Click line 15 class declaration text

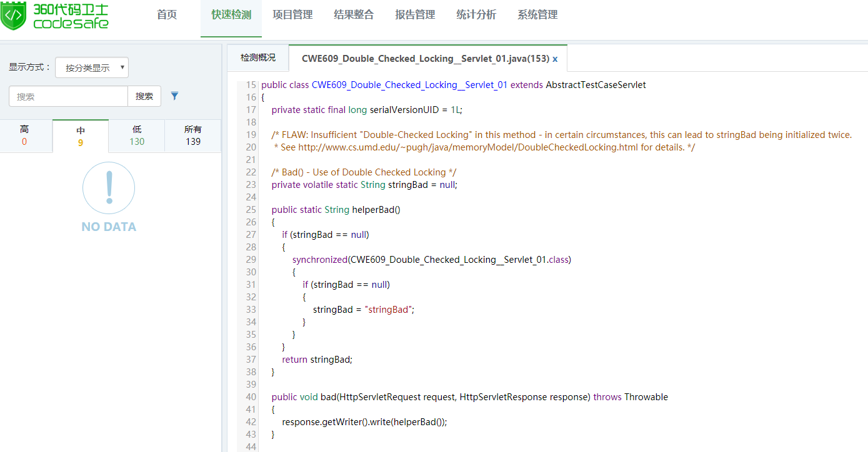pos(454,85)
